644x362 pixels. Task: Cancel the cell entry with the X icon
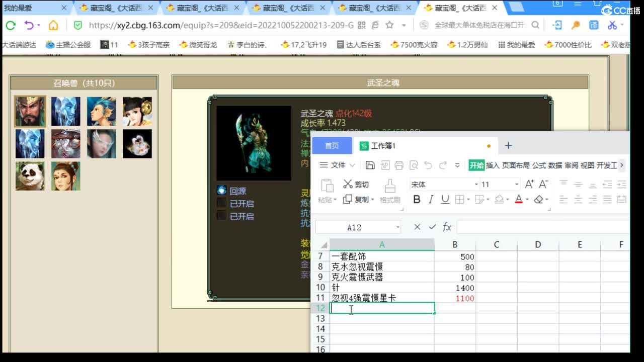[x=417, y=227]
